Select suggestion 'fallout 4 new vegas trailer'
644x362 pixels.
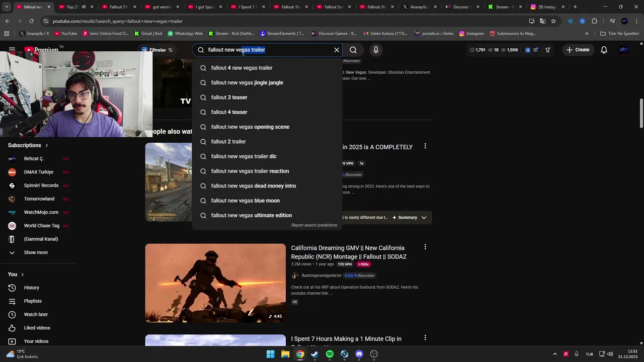pyautogui.click(x=267, y=68)
